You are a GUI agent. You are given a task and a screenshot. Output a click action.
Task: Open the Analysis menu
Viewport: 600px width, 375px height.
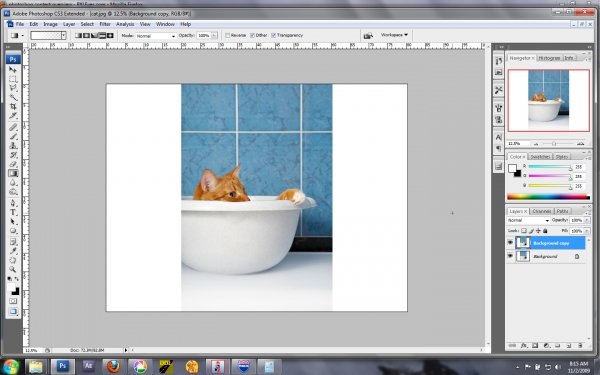(x=125, y=24)
